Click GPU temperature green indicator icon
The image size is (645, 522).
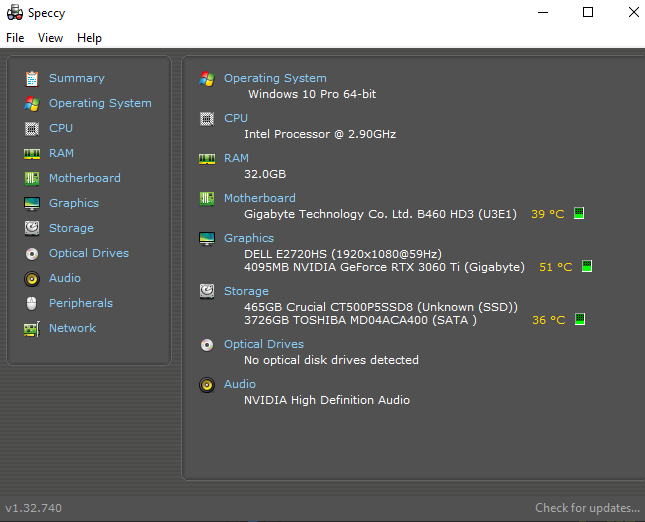587,266
